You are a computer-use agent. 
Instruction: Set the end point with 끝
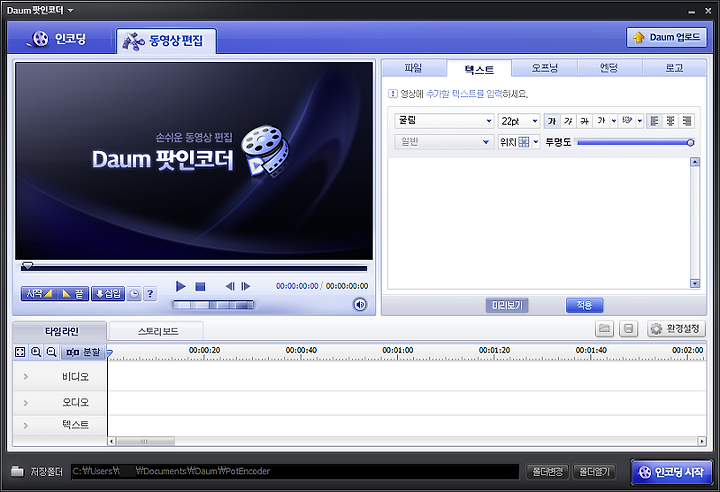72,294
